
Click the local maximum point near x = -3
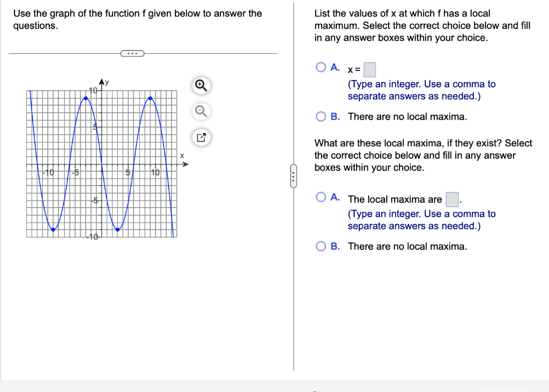coord(85,98)
